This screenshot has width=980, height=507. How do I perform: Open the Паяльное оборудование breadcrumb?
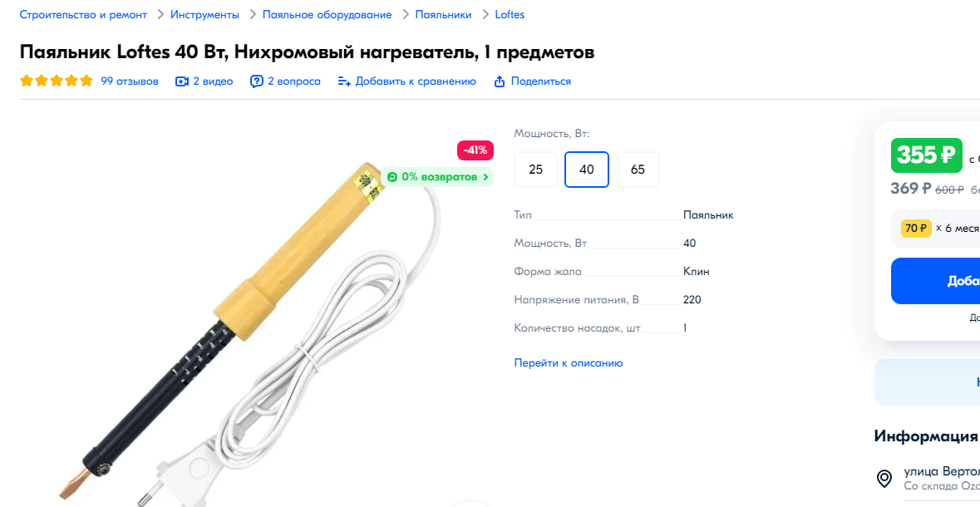[x=327, y=14]
